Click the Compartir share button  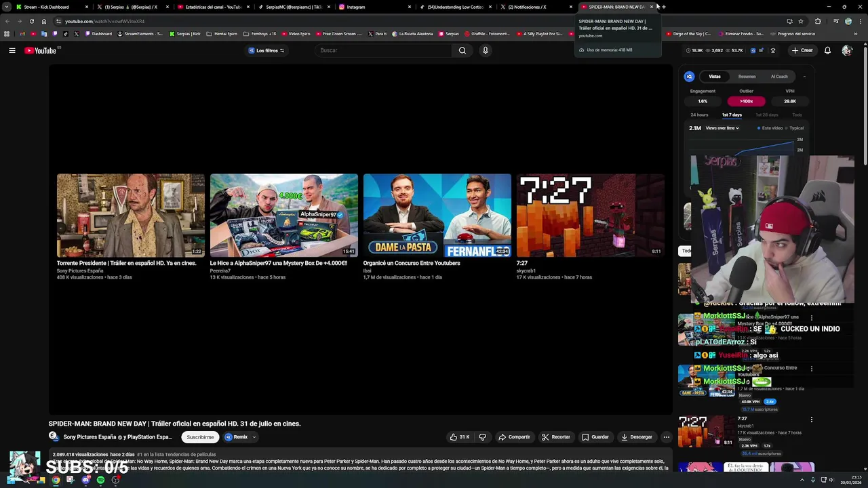tap(514, 437)
